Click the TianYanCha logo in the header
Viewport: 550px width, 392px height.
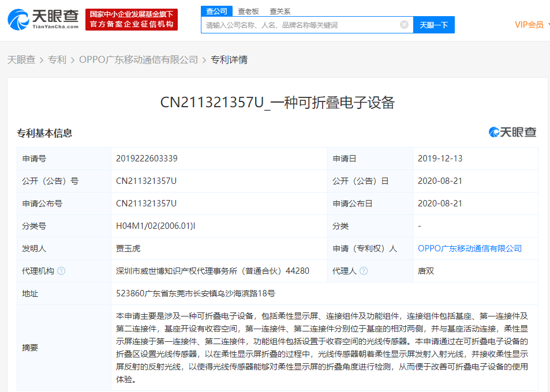pyautogui.click(x=43, y=19)
